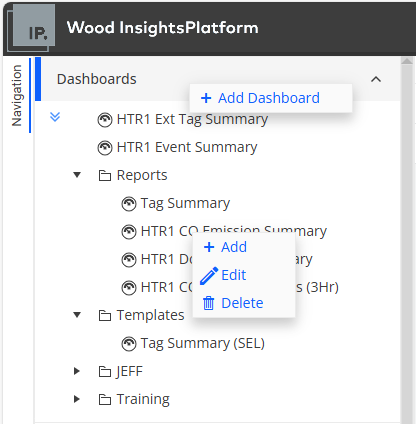This screenshot has height=424, width=416.
Task: Click the trash icon beside Delete
Action: coord(209,303)
